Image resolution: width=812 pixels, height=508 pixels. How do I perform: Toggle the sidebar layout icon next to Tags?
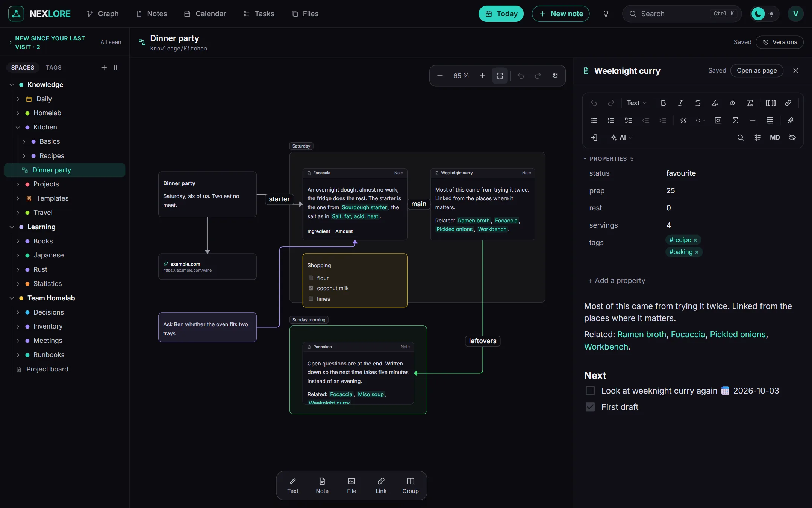pyautogui.click(x=117, y=68)
